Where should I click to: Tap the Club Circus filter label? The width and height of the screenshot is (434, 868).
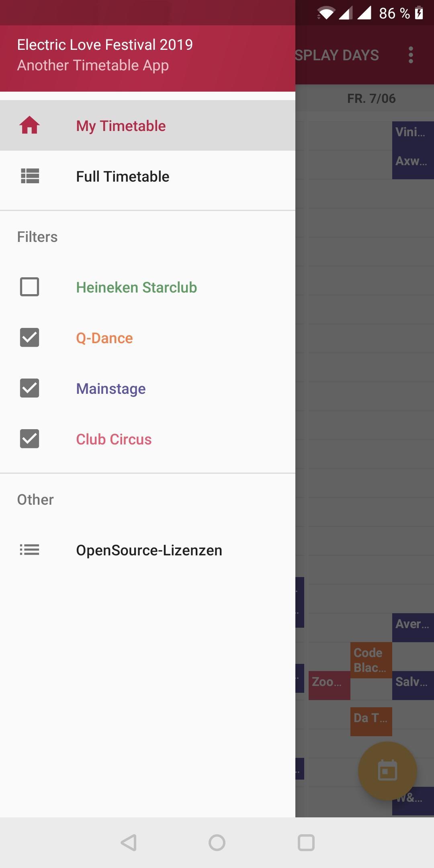click(114, 439)
